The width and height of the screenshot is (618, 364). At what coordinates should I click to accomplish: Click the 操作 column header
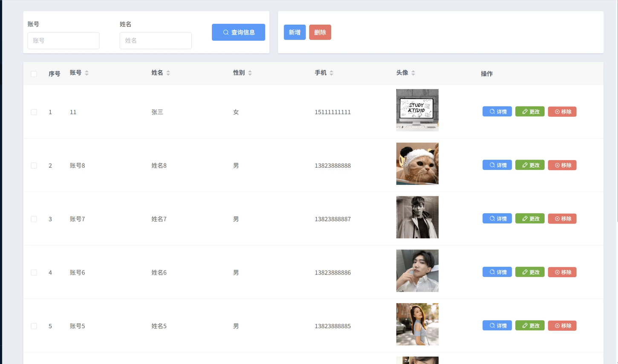pos(487,74)
